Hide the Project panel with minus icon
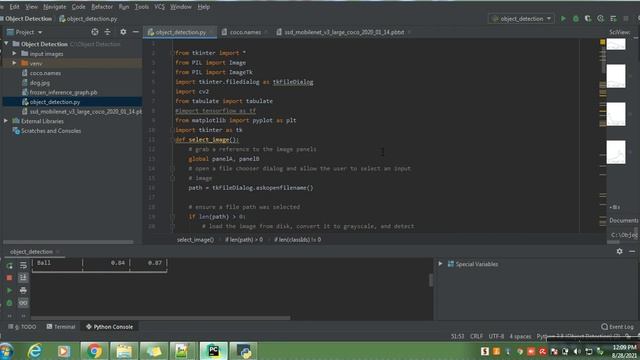The image size is (640, 360). [x=136, y=32]
